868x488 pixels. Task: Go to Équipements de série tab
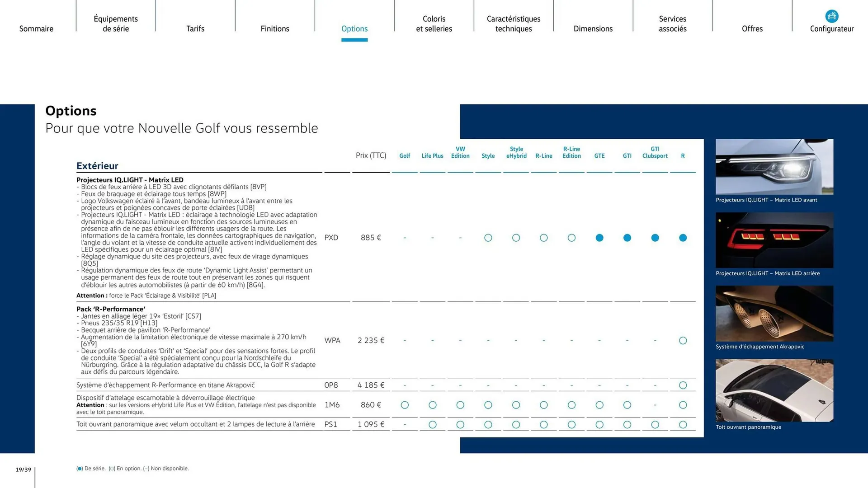[116, 23]
